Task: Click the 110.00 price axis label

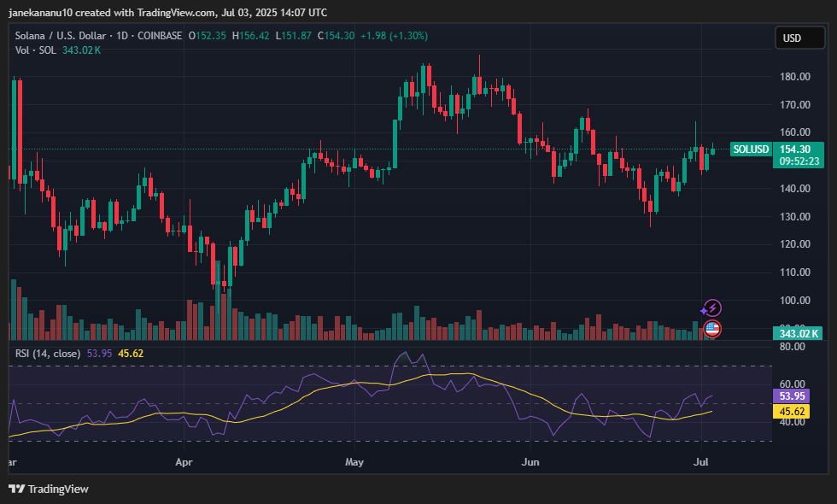Action: (795, 273)
